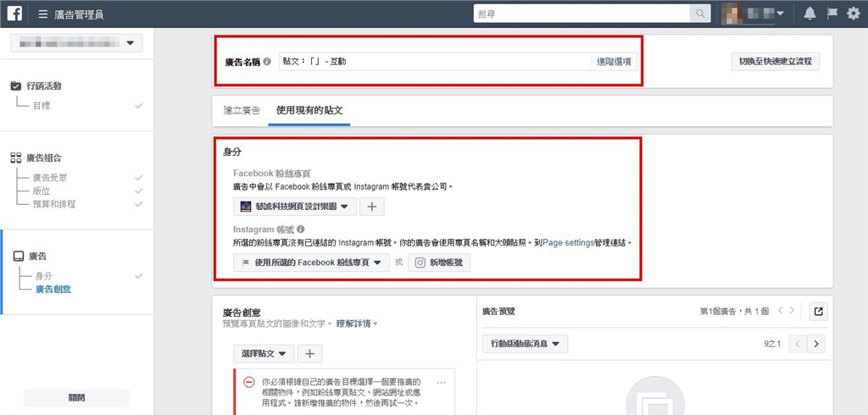Open the notifications bell
Image resolution: width=868 pixels, height=415 pixels.
[810, 14]
